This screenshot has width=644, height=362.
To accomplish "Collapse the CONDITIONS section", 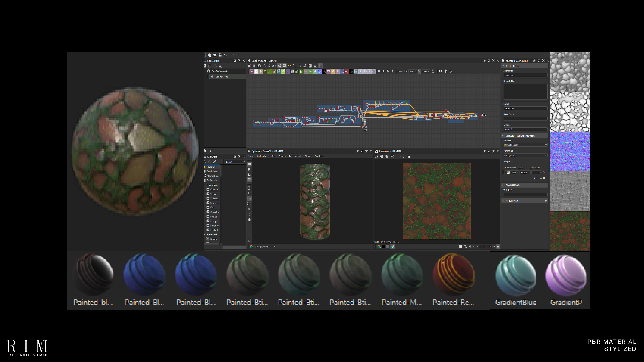I will [x=503, y=185].
